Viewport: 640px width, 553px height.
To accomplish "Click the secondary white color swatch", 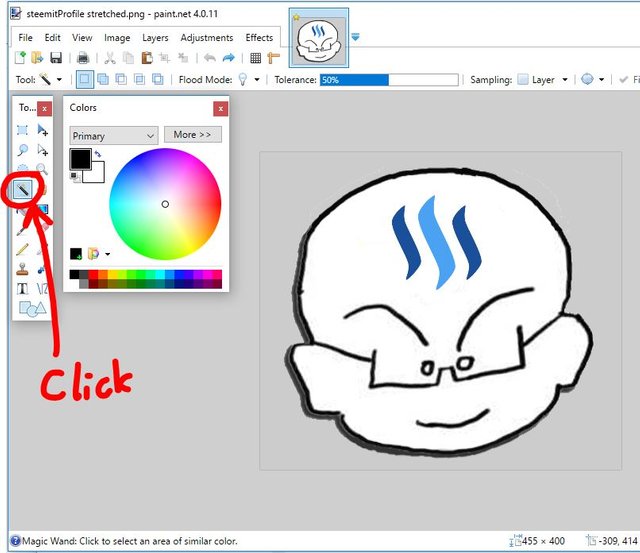I will coord(96,174).
